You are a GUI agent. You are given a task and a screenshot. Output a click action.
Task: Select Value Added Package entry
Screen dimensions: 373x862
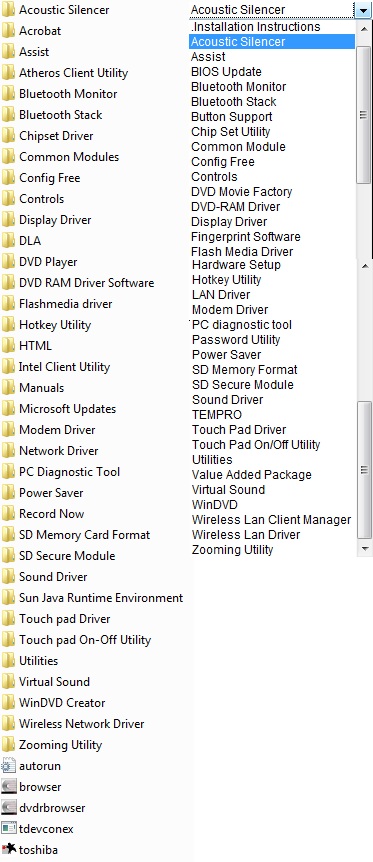coord(251,474)
